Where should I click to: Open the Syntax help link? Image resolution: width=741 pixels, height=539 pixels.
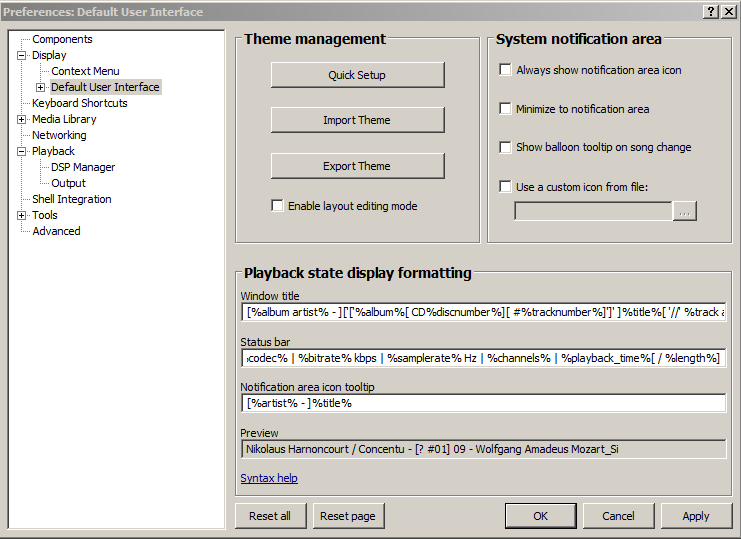coord(269,478)
